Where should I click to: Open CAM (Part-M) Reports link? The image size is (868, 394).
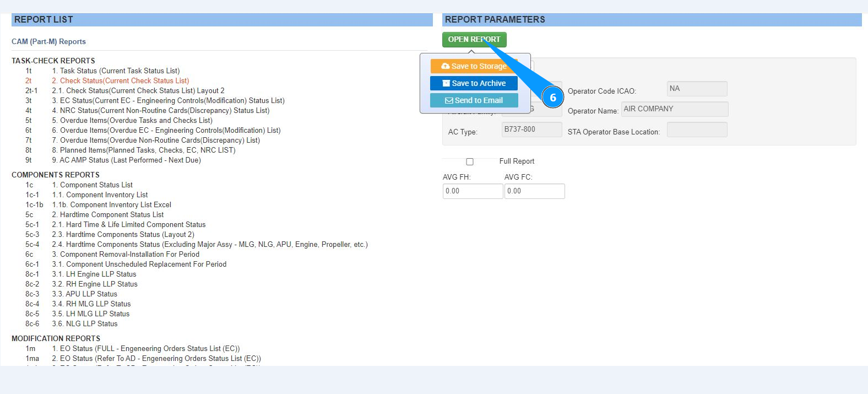(48, 42)
